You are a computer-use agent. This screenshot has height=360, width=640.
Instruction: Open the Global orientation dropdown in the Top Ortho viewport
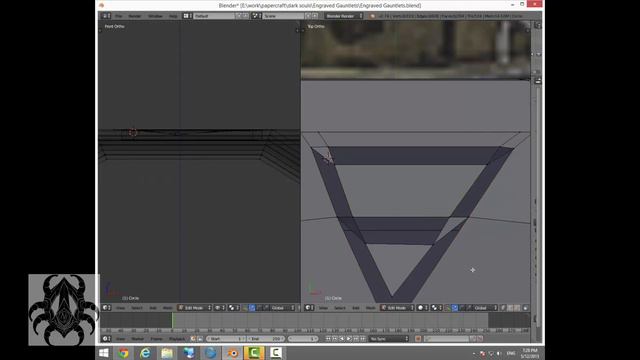coord(486,308)
